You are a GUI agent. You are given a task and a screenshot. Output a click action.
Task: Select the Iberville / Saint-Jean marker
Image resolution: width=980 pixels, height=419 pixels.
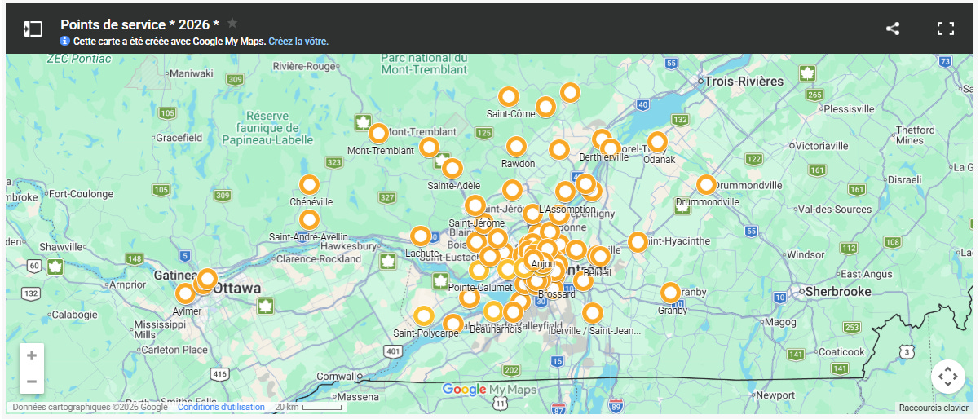tap(593, 313)
